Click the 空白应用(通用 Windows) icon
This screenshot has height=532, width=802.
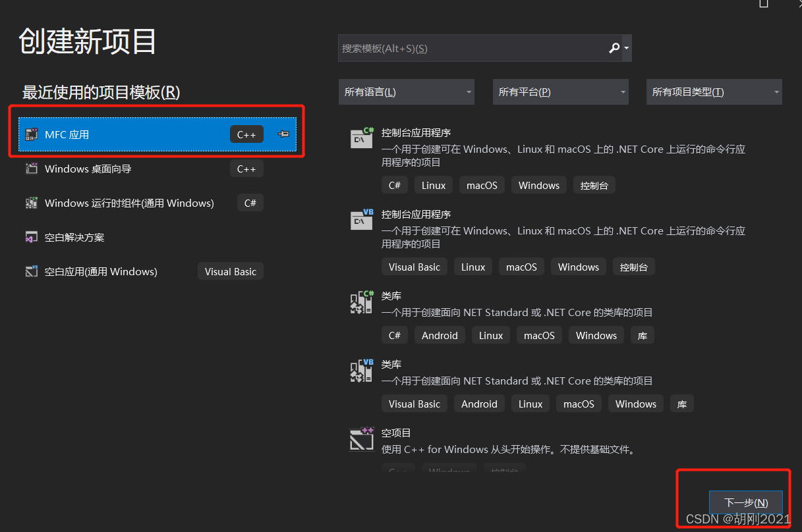pos(32,271)
